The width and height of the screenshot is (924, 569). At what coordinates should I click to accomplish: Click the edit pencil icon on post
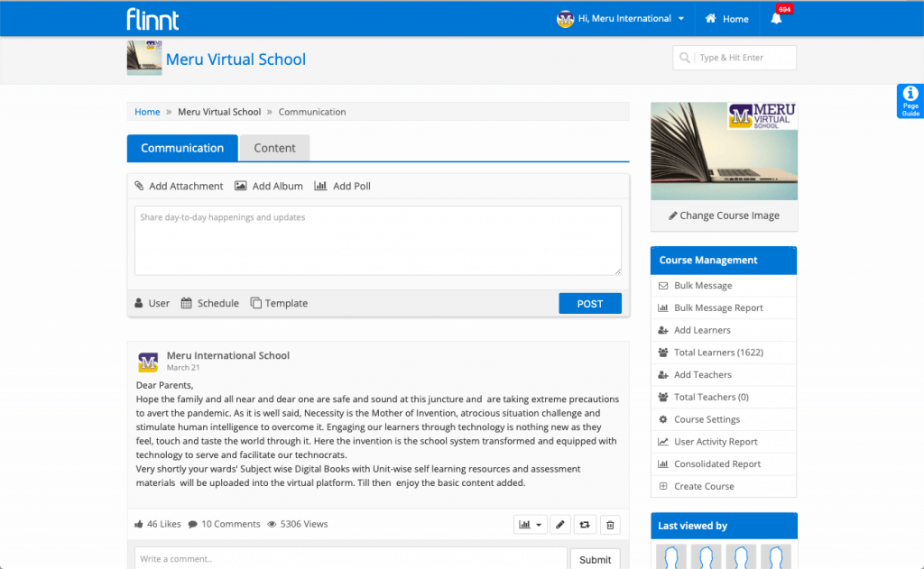click(x=560, y=524)
